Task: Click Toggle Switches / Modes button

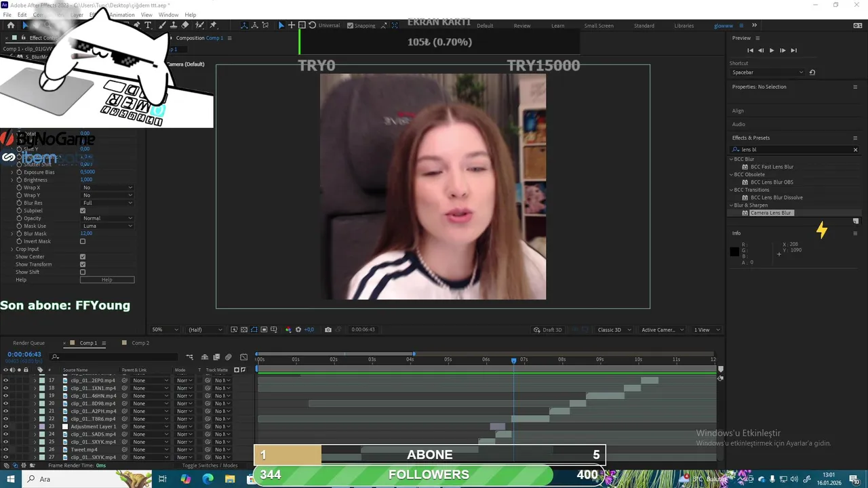Action: pyautogui.click(x=210, y=466)
